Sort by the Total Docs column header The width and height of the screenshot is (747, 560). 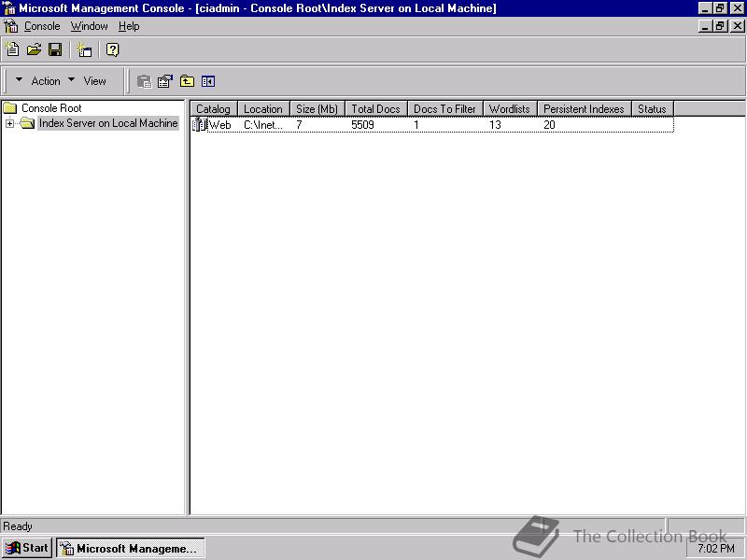[375, 109]
